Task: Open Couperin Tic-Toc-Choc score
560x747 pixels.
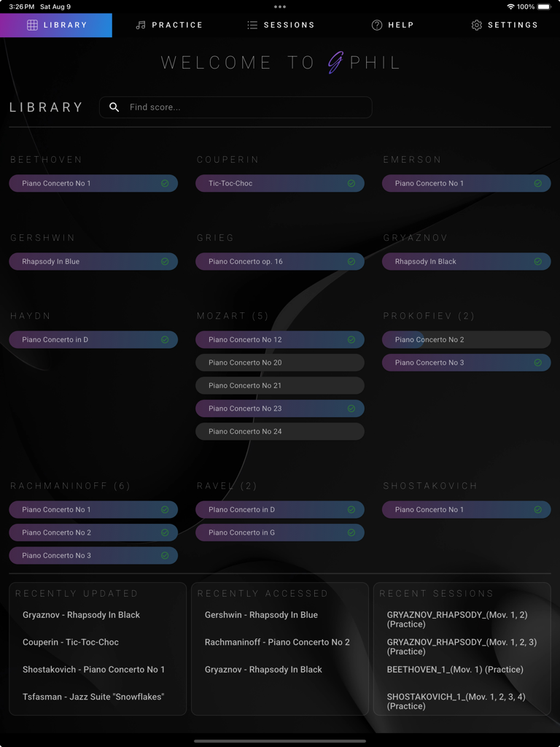Action: pos(280,183)
